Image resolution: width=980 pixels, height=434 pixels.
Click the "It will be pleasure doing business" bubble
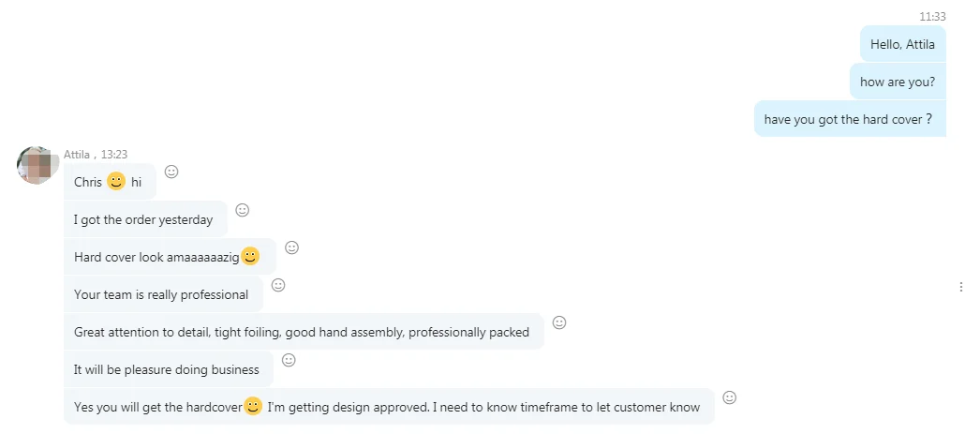167,369
